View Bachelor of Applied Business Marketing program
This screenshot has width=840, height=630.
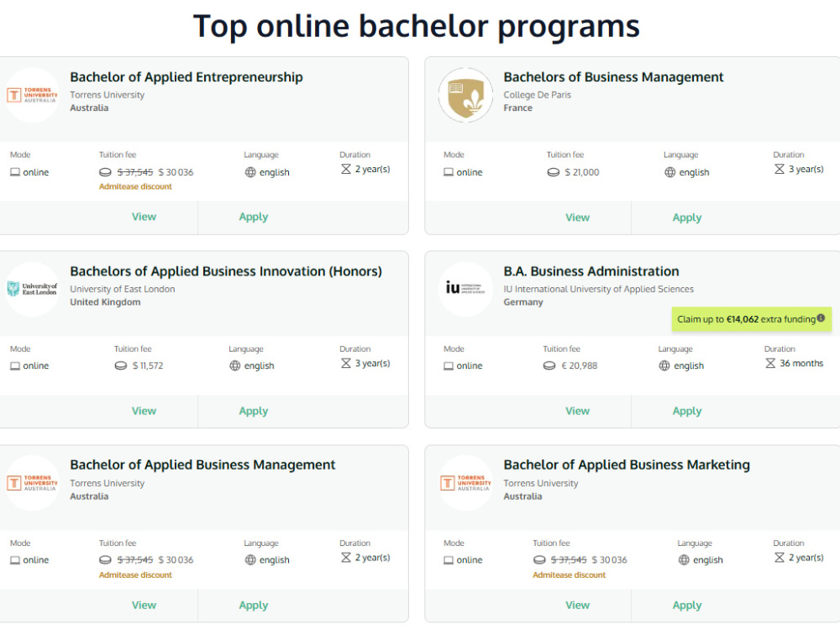pos(578,605)
